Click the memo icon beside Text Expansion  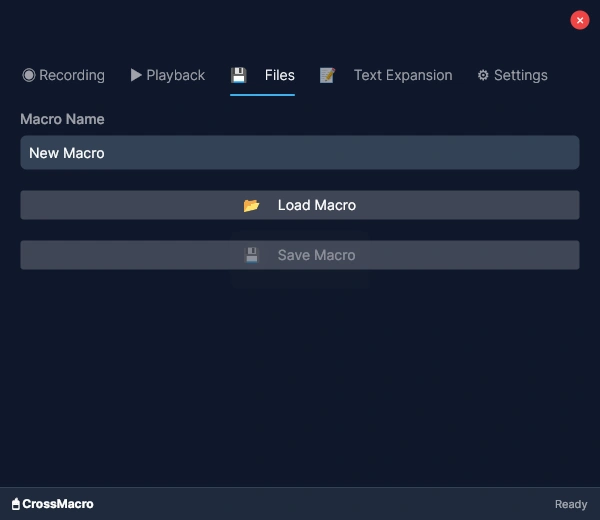tap(327, 75)
